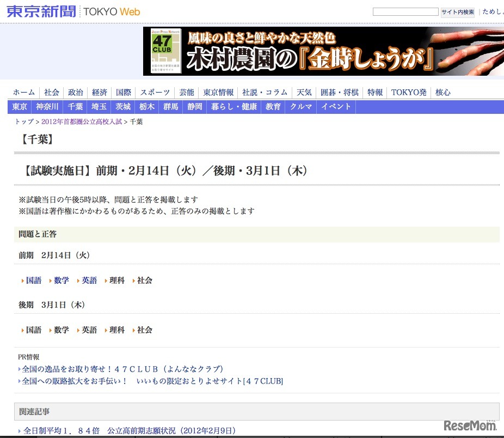Click the 2012年首都圏公立高校入試 breadcrumb link
This screenshot has height=438, width=504.
point(81,122)
